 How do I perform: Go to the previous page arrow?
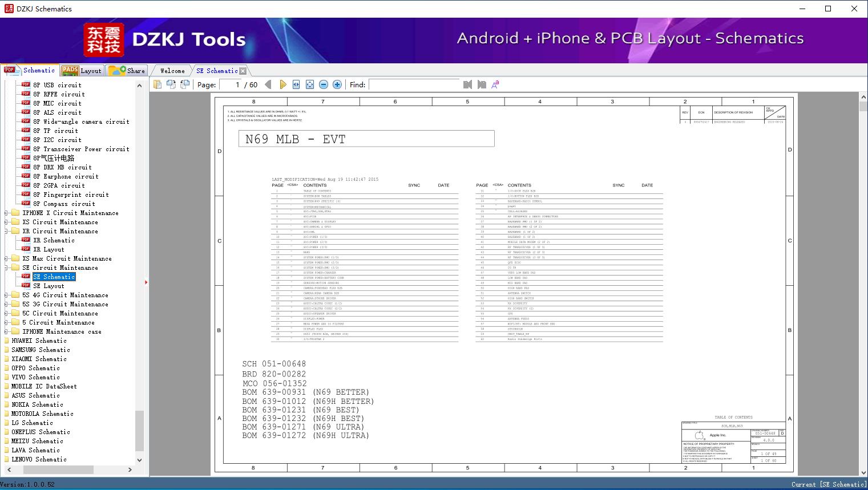click(x=268, y=84)
